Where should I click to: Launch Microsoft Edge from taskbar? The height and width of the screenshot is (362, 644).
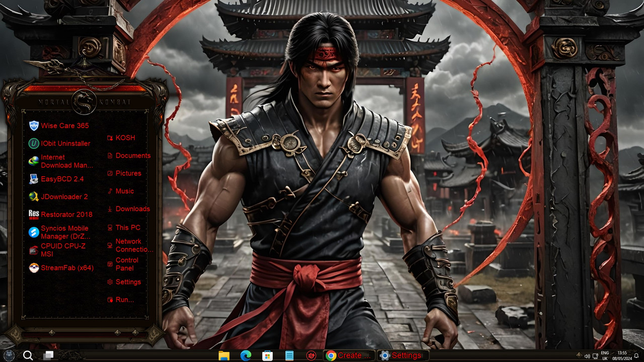tap(246, 356)
